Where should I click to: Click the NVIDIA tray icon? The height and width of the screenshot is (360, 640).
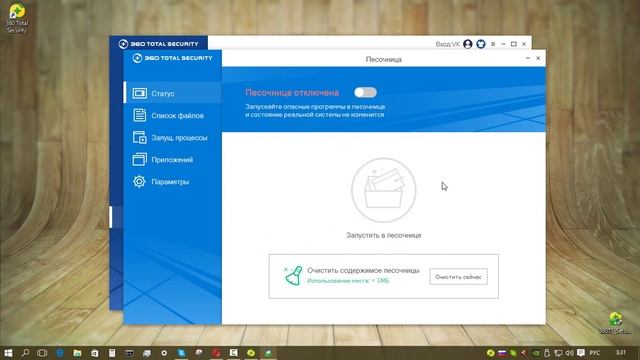click(536, 353)
